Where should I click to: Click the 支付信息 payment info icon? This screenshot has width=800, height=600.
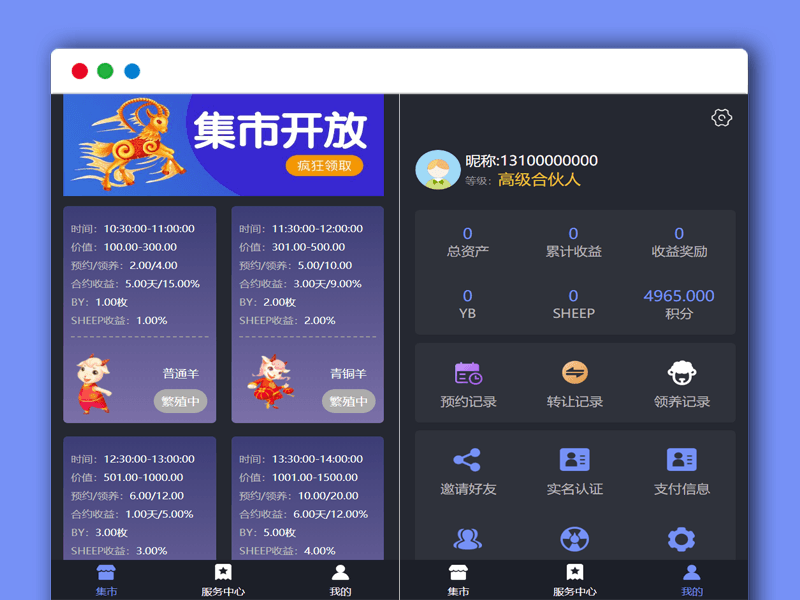pos(681,460)
